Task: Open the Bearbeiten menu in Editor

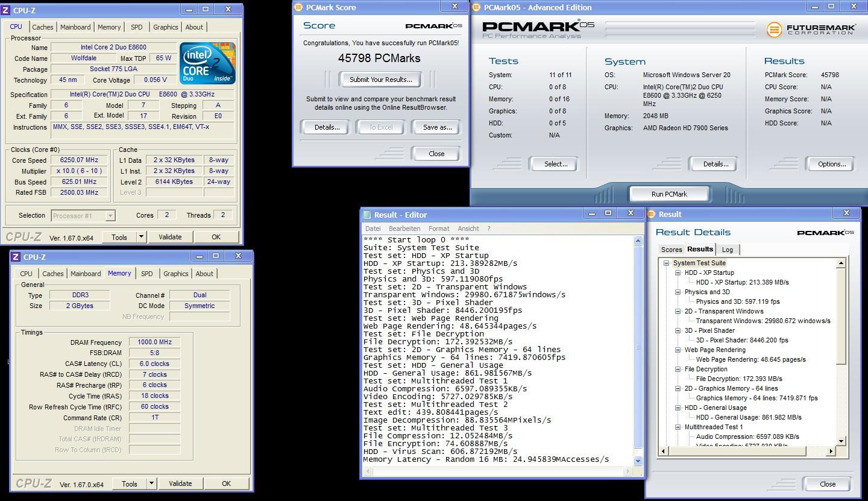Action: (x=404, y=228)
